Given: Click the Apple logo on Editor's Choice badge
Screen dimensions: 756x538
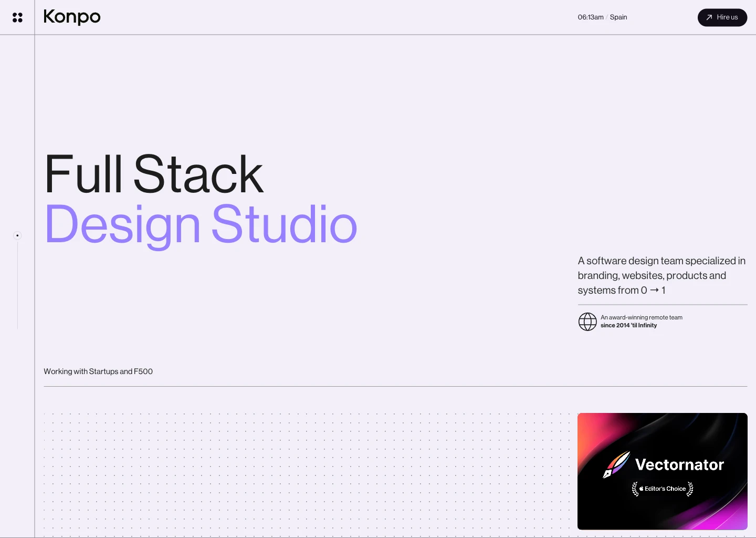Looking at the screenshot, I should (x=642, y=489).
